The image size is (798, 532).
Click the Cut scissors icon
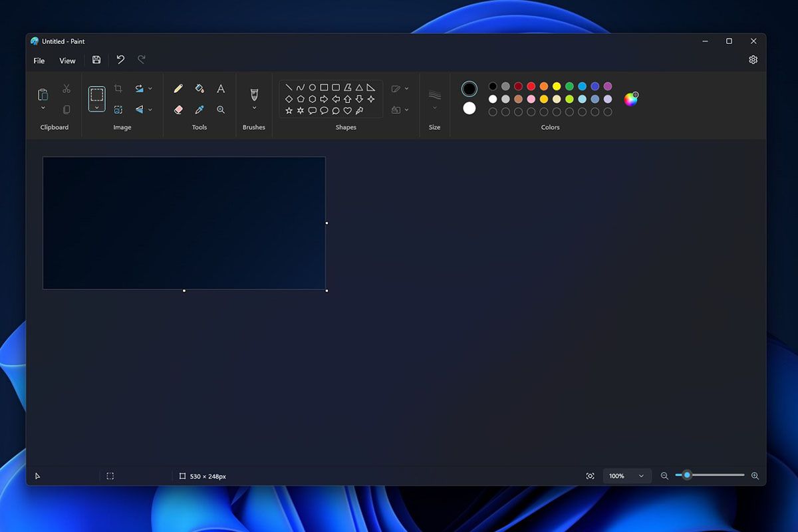tap(66, 88)
